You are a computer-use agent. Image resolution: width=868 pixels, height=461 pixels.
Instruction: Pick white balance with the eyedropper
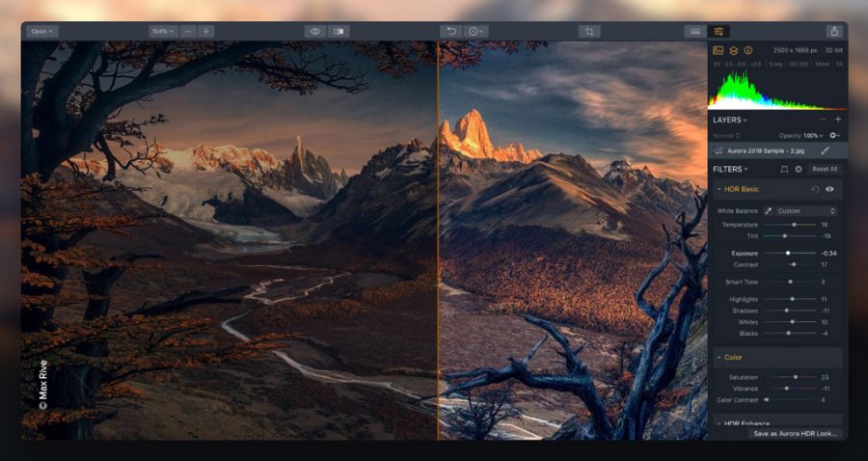768,211
